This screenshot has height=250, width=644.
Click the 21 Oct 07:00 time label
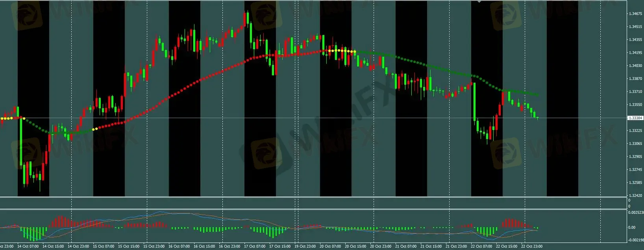(x=406, y=246)
